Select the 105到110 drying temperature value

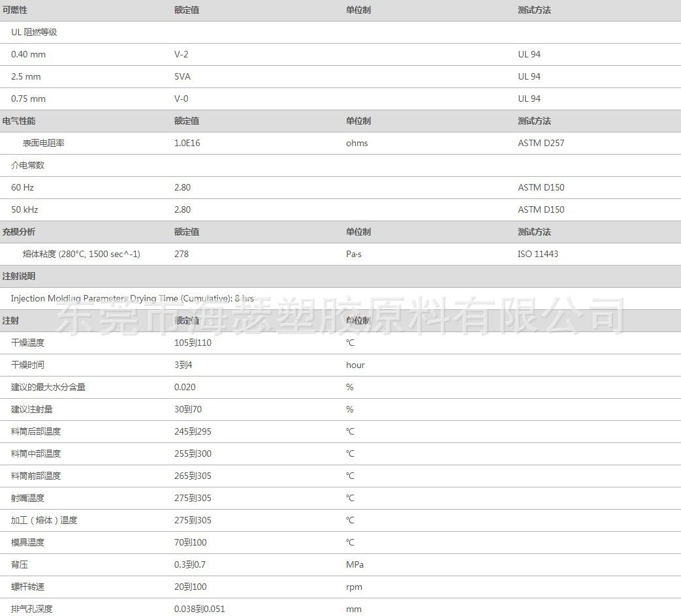[193, 343]
